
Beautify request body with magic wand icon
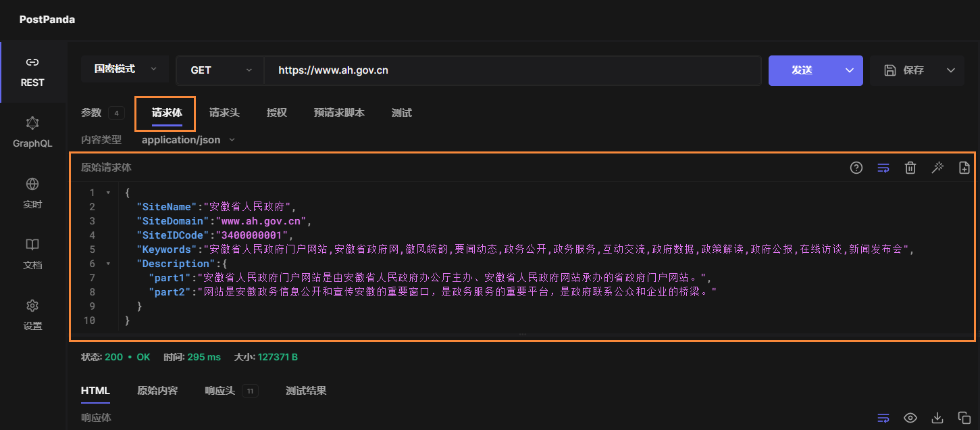coord(937,167)
